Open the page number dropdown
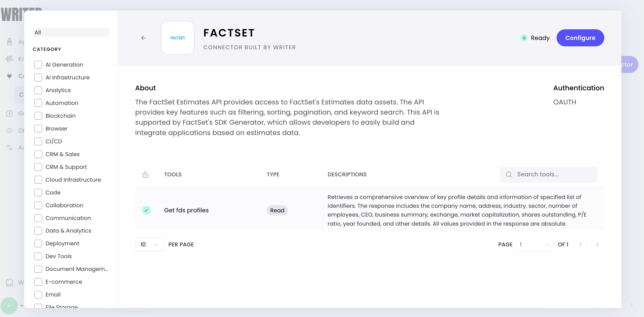The width and height of the screenshot is (644, 317). click(535, 245)
